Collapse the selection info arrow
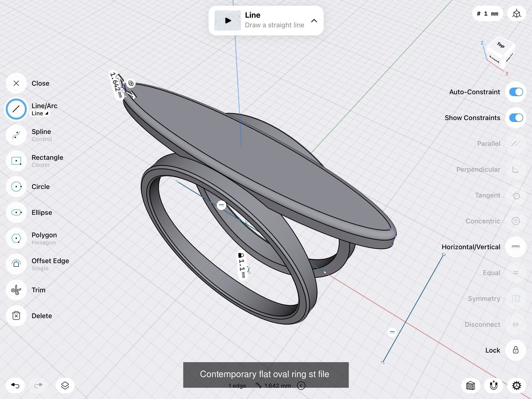532x399 pixels. point(301,386)
